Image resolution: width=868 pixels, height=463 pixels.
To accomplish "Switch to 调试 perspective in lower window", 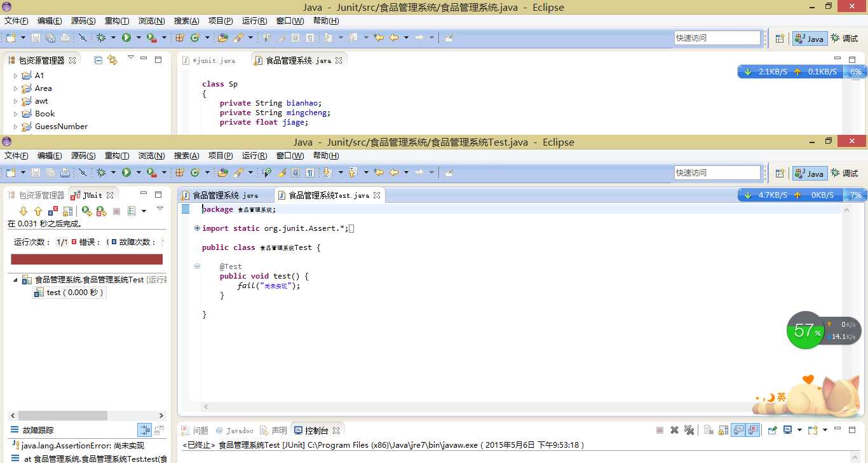I will click(843, 173).
